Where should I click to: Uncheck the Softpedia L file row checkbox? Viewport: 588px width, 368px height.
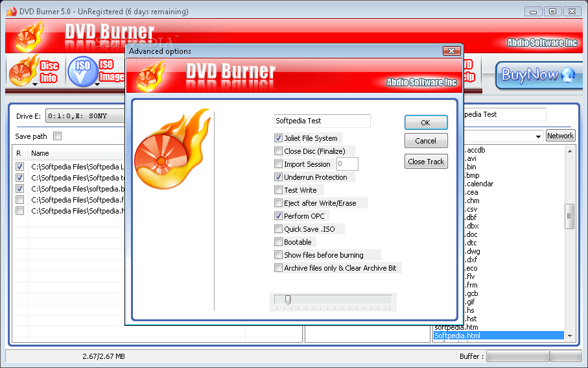point(20,166)
